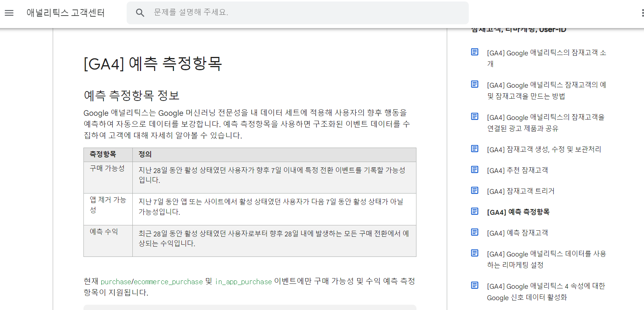Click article icon beside 리마케팅 설정
This screenshot has width=644, height=310.
pos(474,253)
